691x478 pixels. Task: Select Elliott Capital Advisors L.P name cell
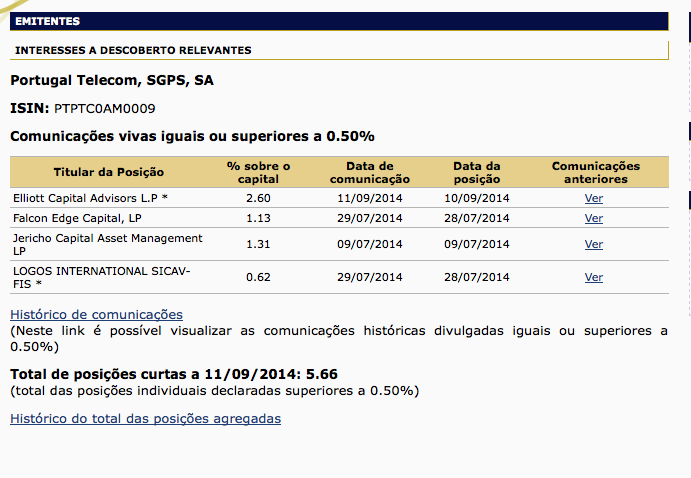tap(90, 198)
